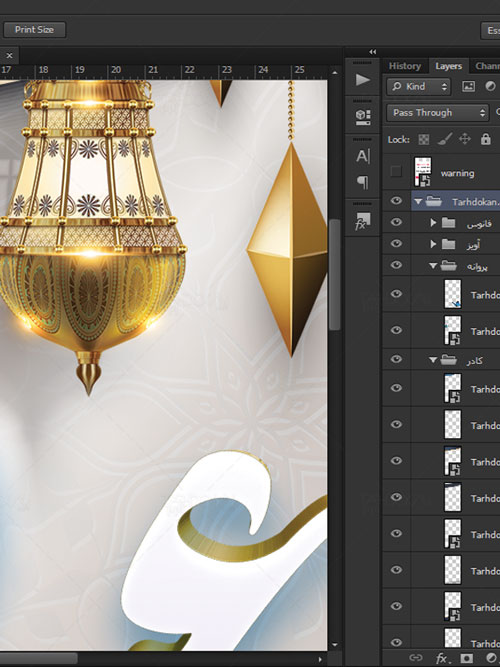Collapse the پروانه folder group
This screenshot has width=500, height=667.
[433, 265]
